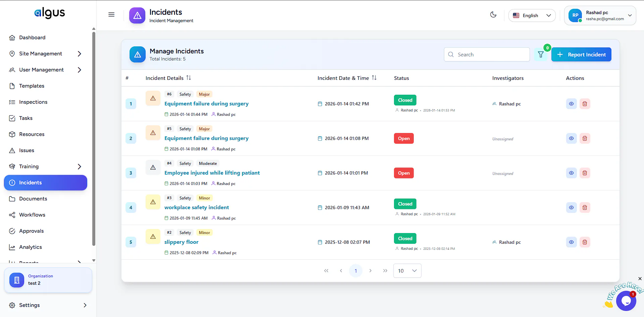Screen dimensions: 644x317
Task: Sort by Incident Date & Time arrows
Action: point(374,78)
